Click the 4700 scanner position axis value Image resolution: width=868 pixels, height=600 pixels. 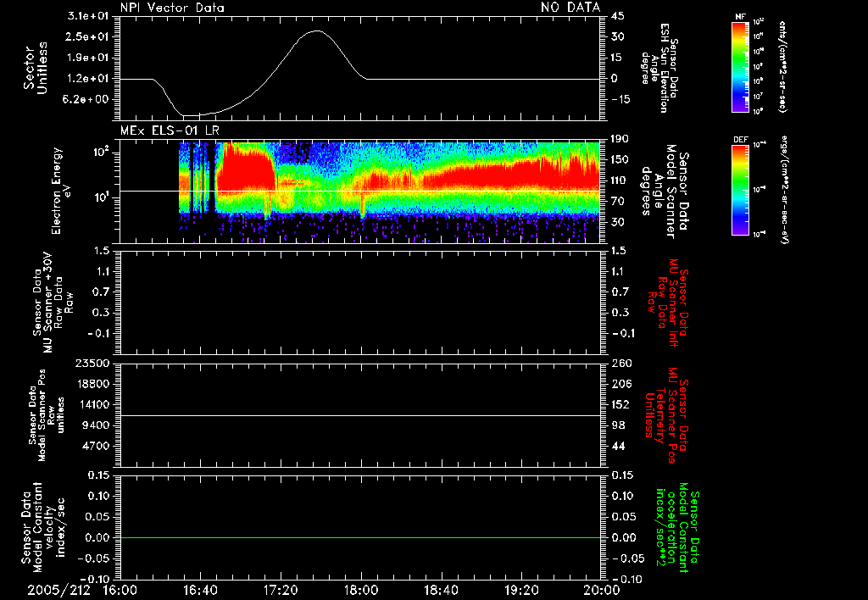click(x=96, y=446)
